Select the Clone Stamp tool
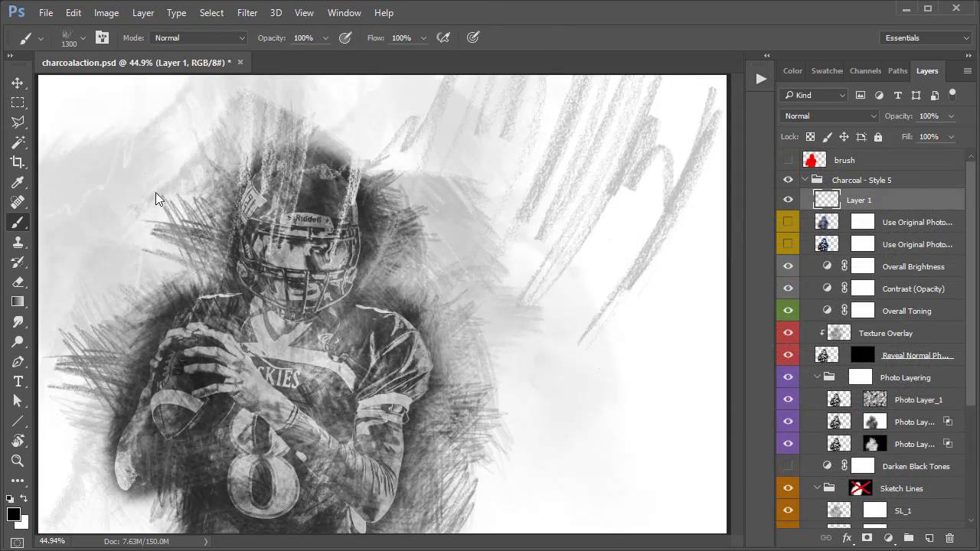This screenshot has width=980, height=551. click(x=18, y=243)
